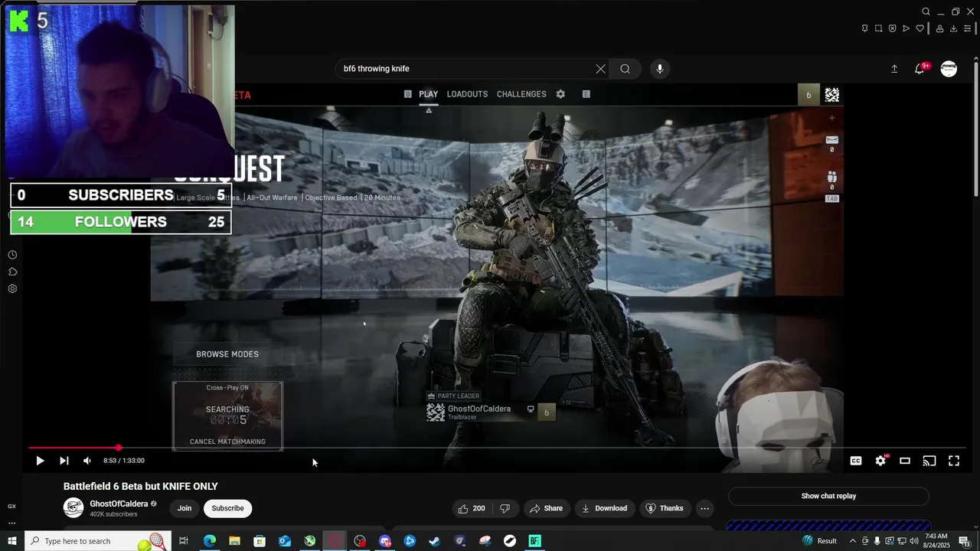Click the Share button

547,508
